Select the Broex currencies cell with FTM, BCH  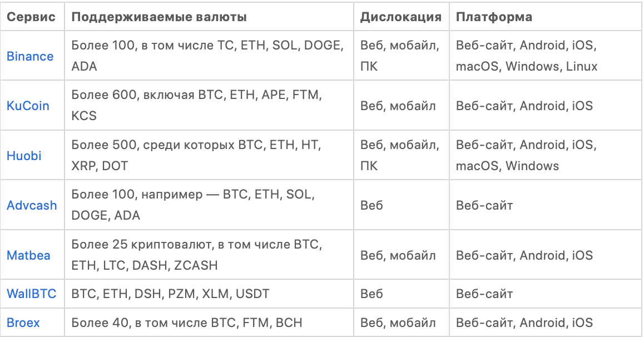187,323
